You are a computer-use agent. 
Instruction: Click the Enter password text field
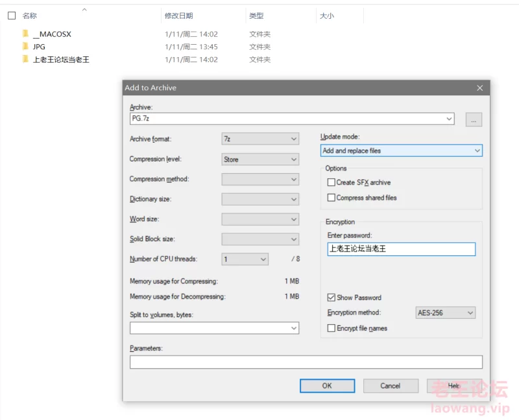pyautogui.click(x=401, y=249)
